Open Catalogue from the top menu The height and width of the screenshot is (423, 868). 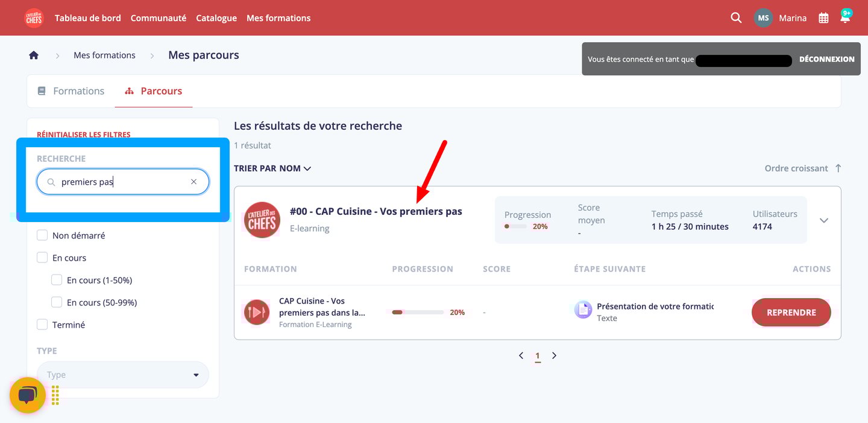point(216,17)
